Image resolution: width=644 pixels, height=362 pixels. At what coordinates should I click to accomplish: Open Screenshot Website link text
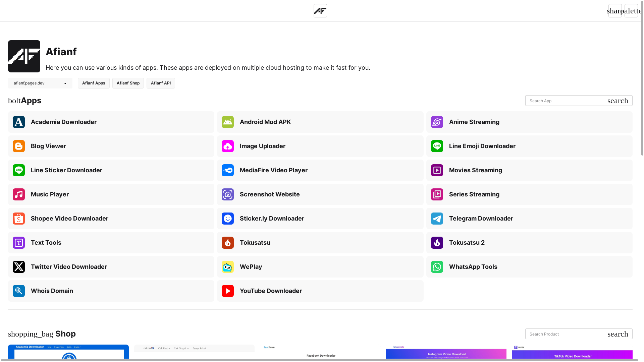pos(270,194)
